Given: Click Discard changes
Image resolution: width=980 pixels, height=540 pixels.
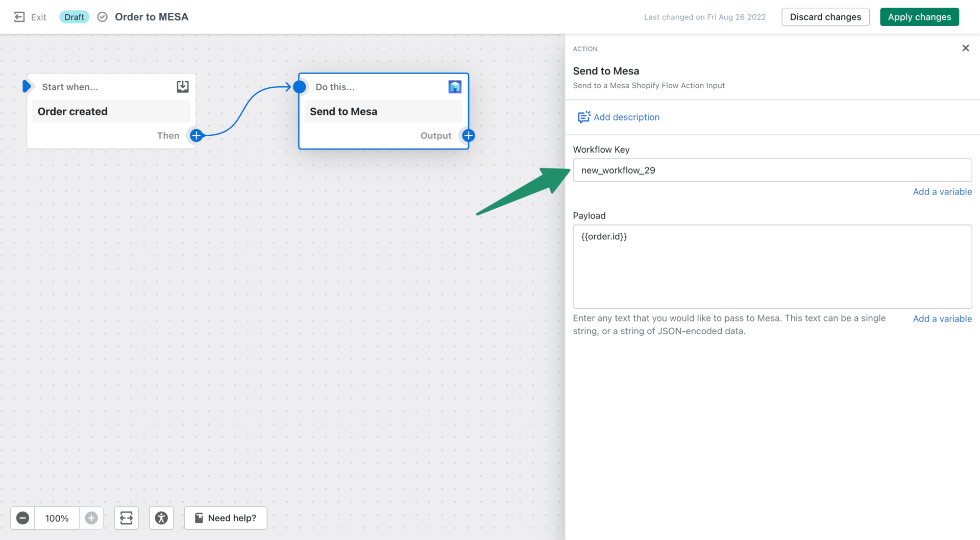Looking at the screenshot, I should [x=825, y=16].
